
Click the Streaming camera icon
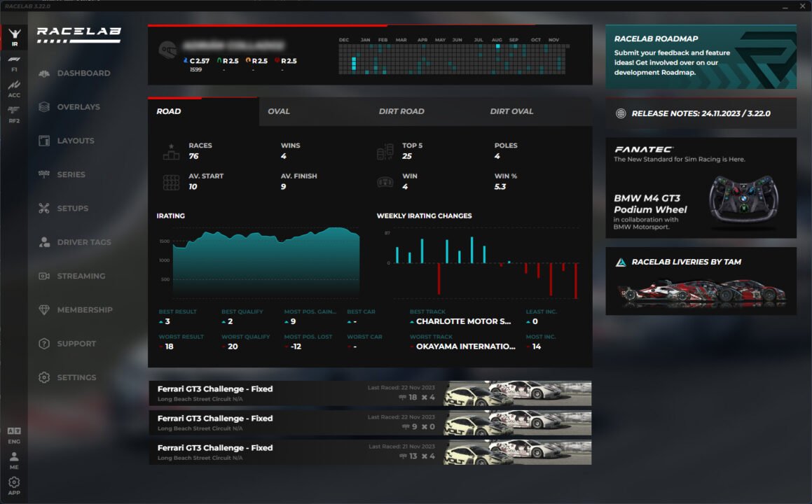[44, 276]
